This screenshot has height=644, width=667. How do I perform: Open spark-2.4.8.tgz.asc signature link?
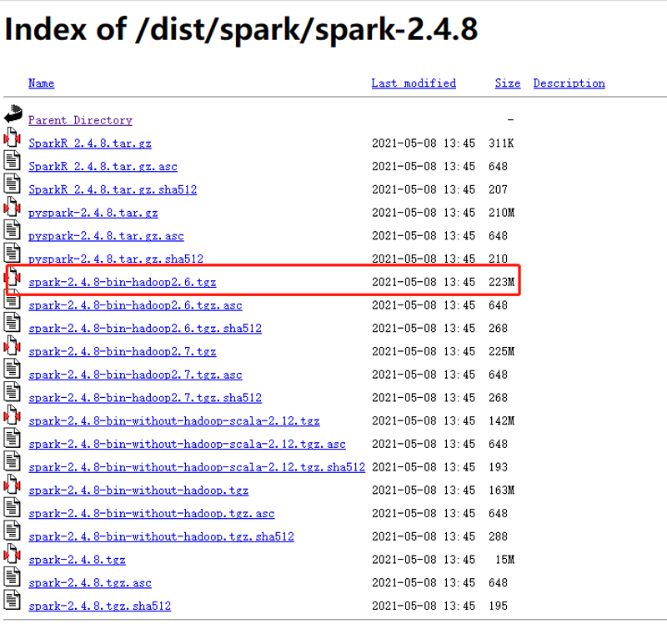click(90, 583)
